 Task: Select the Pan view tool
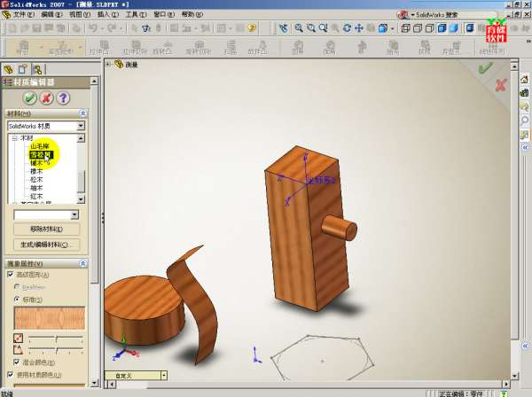[358, 28]
